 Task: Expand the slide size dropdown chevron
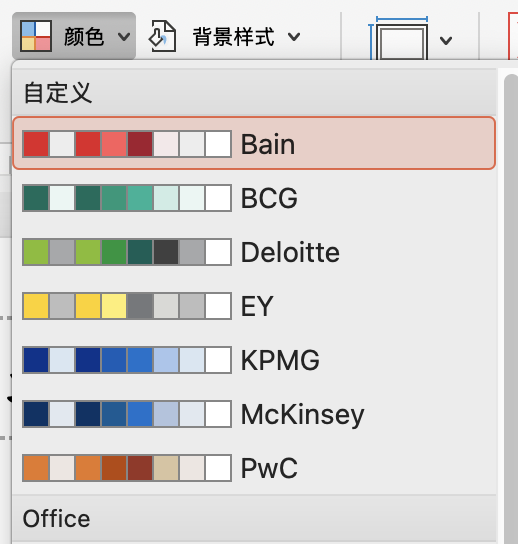pos(446,41)
